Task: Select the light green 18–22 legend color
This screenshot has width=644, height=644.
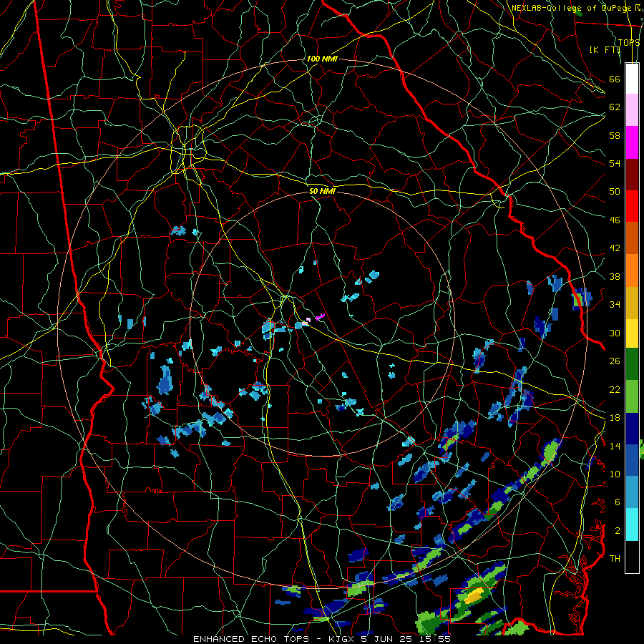Action: click(632, 396)
